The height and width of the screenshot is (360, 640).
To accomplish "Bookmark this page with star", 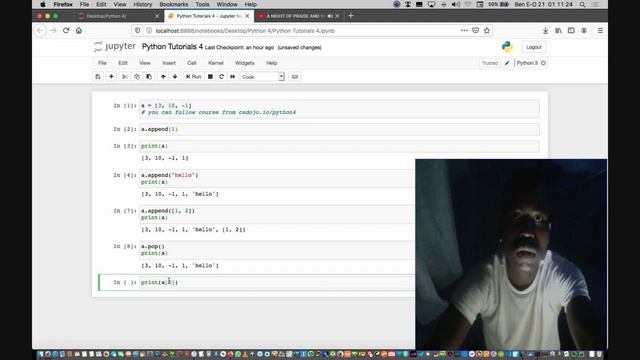I will pos(487,31).
